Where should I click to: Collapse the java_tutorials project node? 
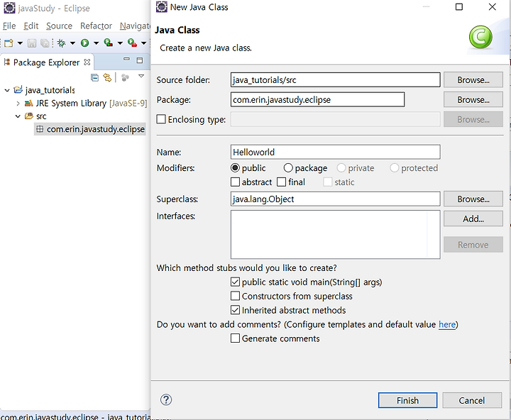point(7,90)
